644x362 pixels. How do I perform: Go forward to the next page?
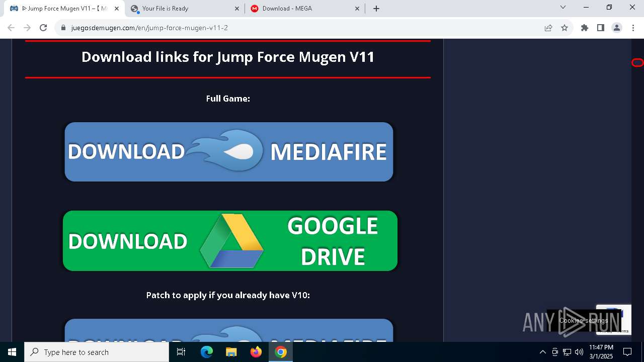(27, 28)
